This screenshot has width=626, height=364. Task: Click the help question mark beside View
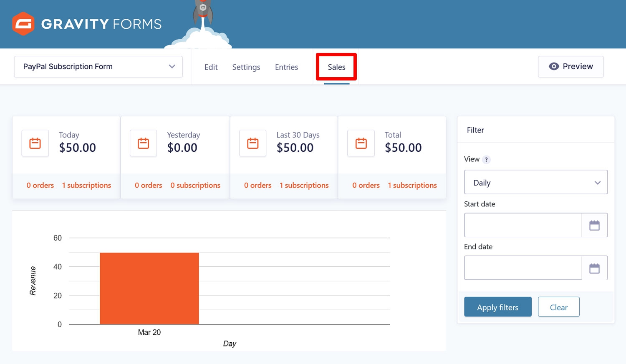[486, 160]
